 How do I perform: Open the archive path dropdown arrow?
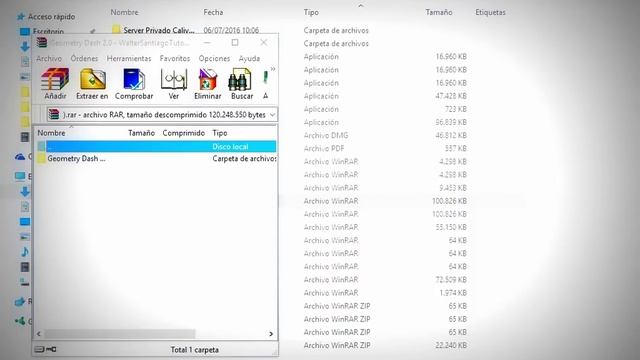pyautogui.click(x=272, y=115)
